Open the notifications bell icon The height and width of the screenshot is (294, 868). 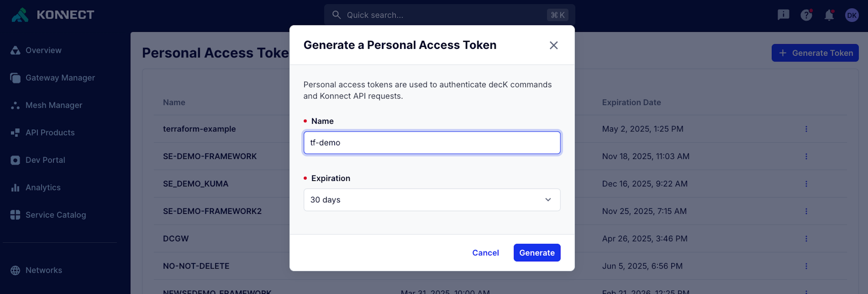[x=829, y=15]
